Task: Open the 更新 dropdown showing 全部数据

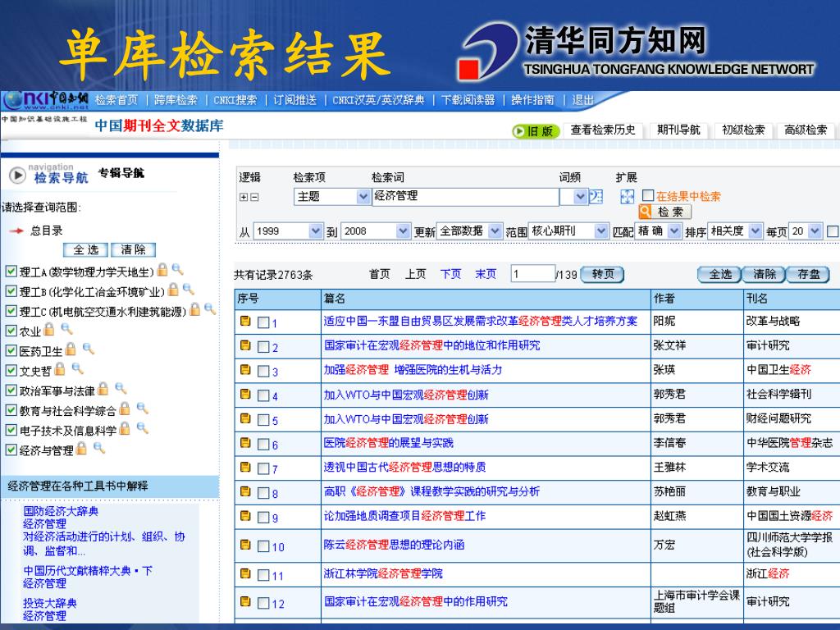Action: 469,231
